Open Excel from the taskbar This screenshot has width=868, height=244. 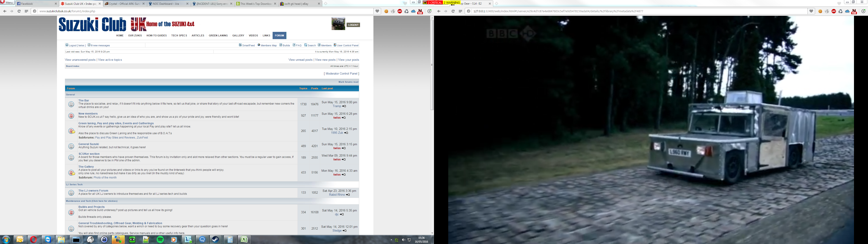coord(244,240)
